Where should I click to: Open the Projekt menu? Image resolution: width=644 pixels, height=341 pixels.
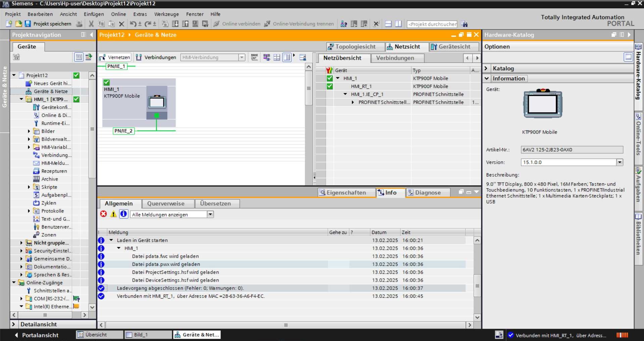point(13,14)
